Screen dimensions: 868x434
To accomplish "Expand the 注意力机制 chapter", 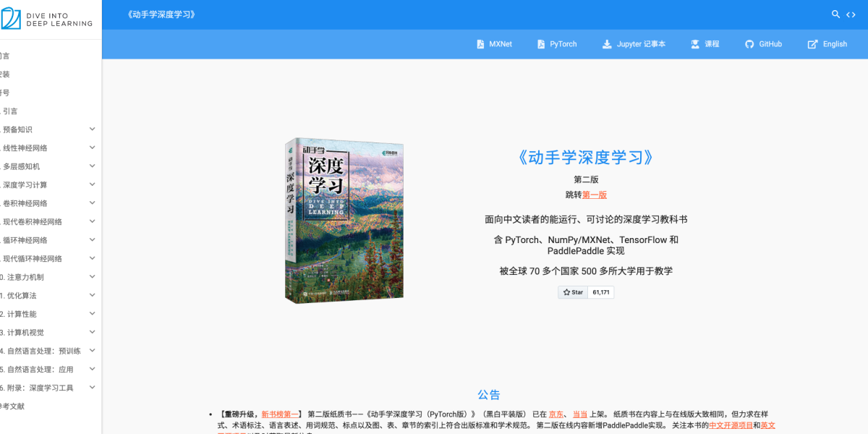I will pyautogui.click(x=92, y=276).
